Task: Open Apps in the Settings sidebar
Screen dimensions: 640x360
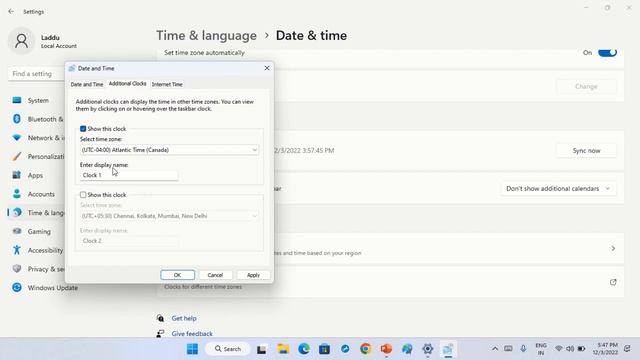Action: [x=35, y=175]
